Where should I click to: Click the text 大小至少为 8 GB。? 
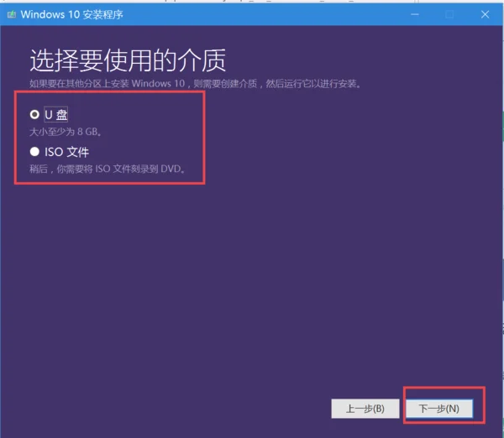66,132
